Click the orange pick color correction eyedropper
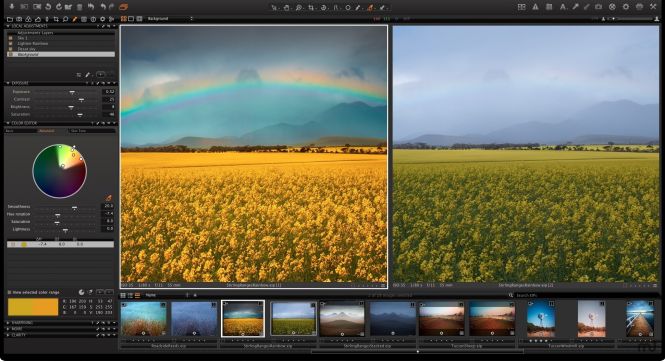 pyautogui.click(x=108, y=198)
